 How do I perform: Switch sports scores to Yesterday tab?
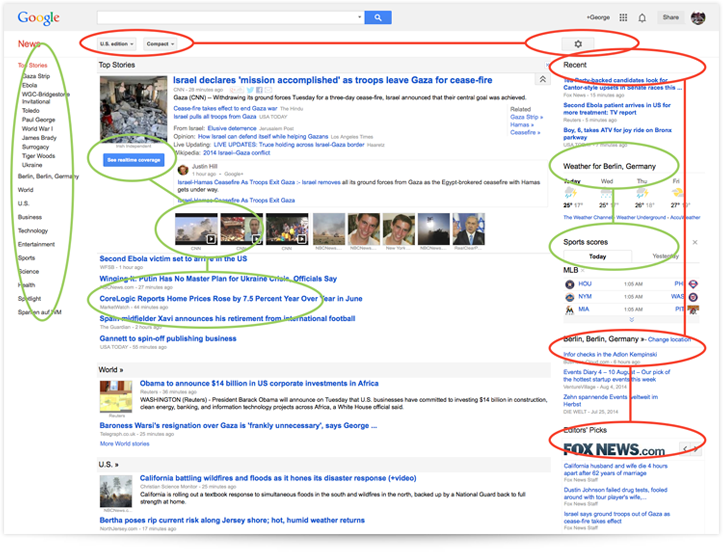665,256
